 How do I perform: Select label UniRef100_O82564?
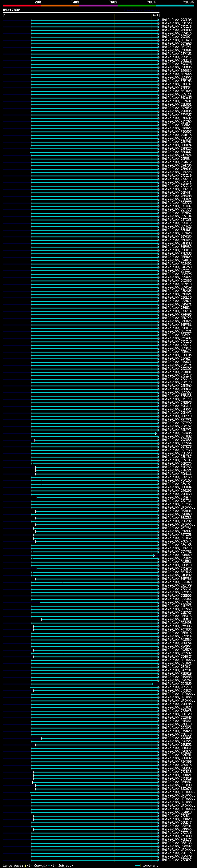click(176, 443)
